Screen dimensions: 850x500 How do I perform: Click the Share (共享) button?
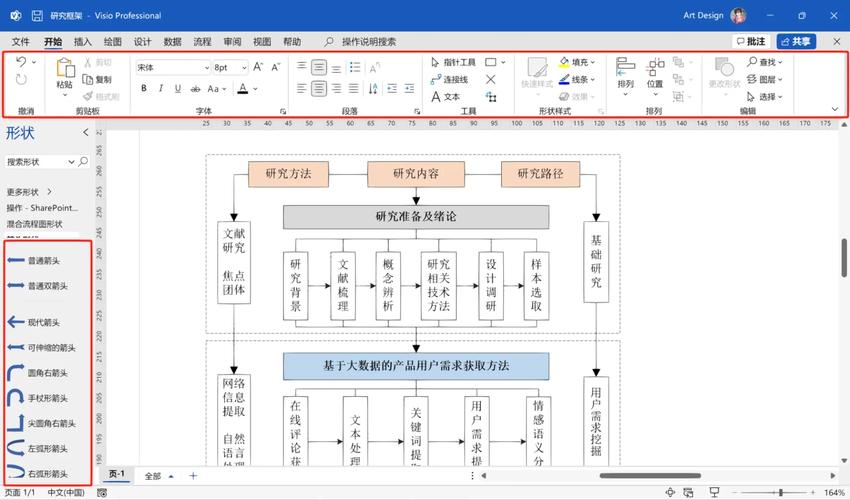tap(796, 41)
